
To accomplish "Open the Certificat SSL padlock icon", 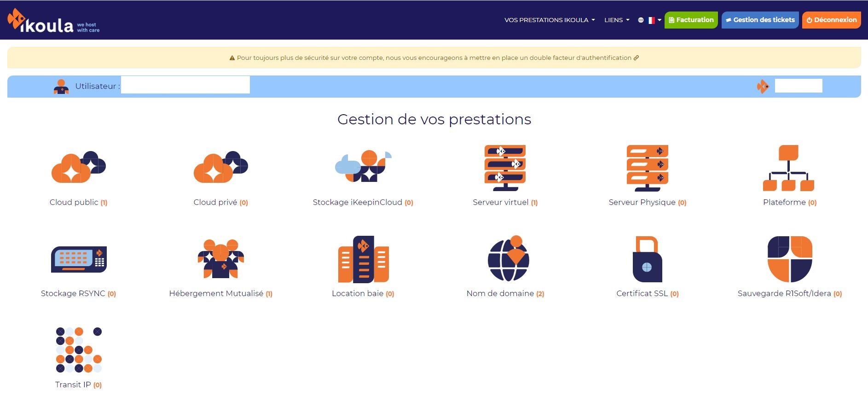I will 648,259.
